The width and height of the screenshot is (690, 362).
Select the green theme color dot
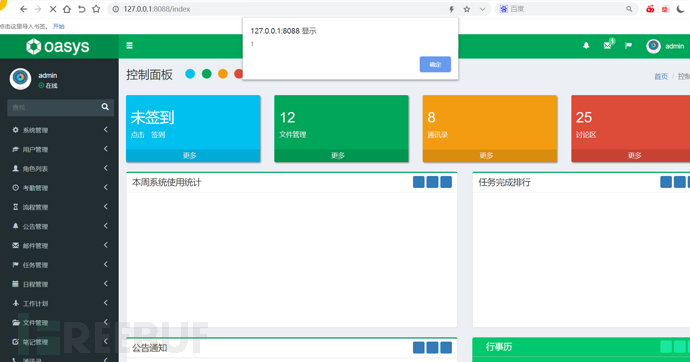(206, 73)
